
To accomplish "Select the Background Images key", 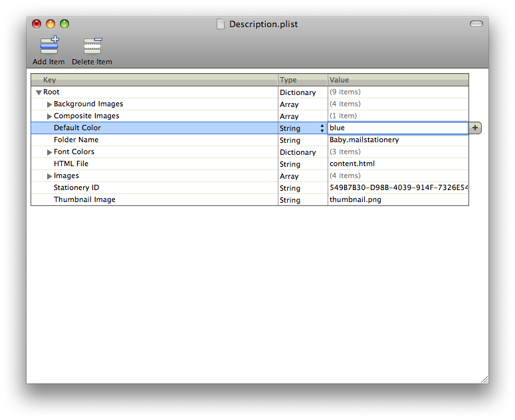I will point(88,104).
